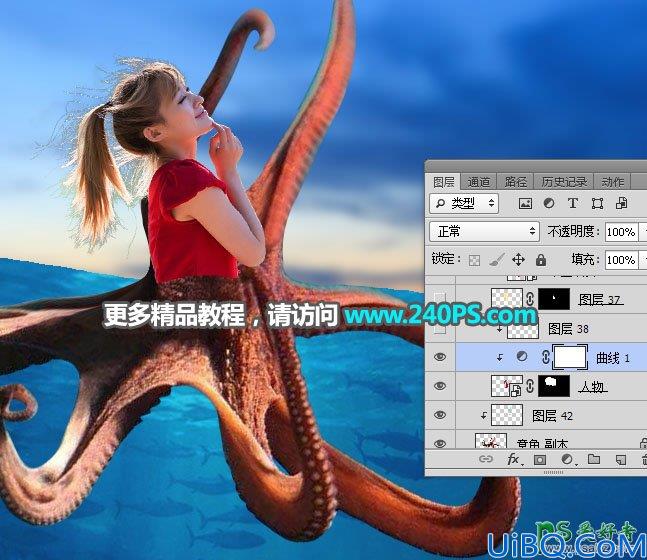Select the 章鱼 副本 layer name

pos(542,443)
